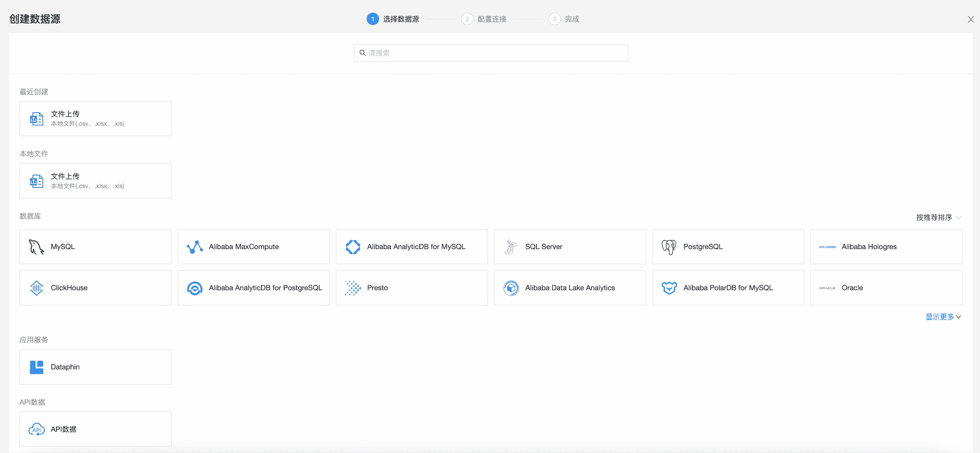Click the API cloud icon
This screenshot has height=453, width=980.
coord(37,429)
